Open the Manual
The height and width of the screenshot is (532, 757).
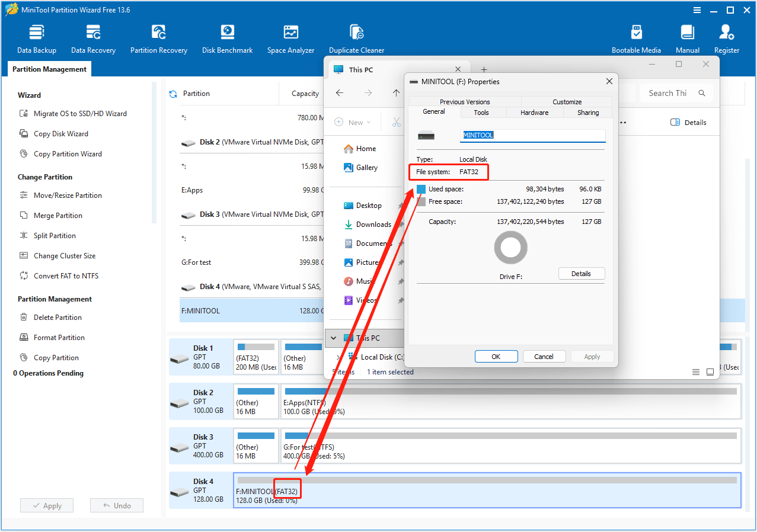[688, 39]
